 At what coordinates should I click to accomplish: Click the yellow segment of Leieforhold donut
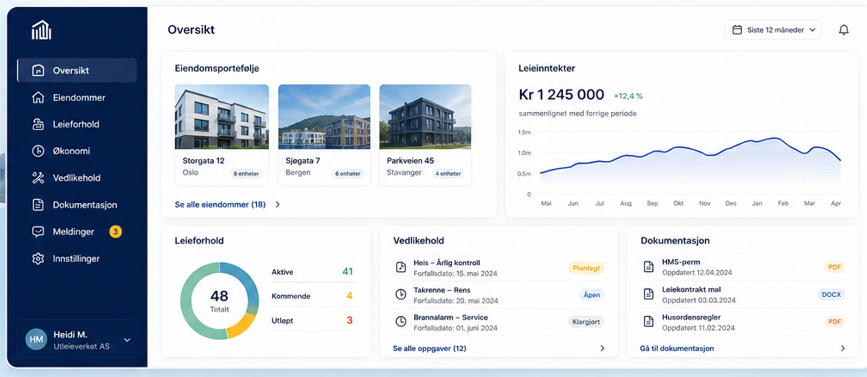tap(241, 326)
